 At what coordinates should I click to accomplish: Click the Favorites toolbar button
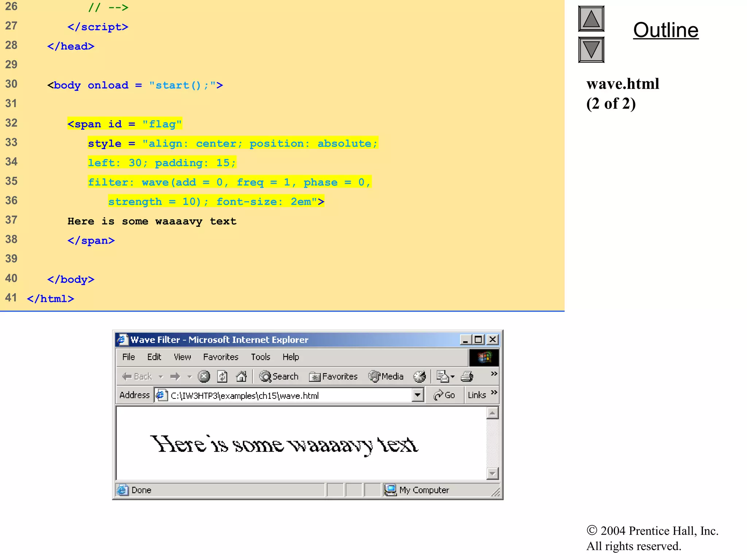(x=333, y=377)
